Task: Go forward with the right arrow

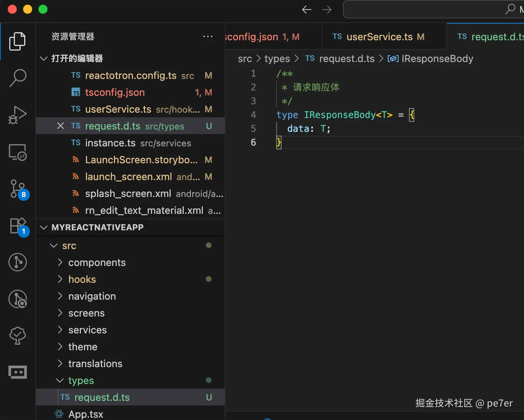Action: click(x=327, y=10)
